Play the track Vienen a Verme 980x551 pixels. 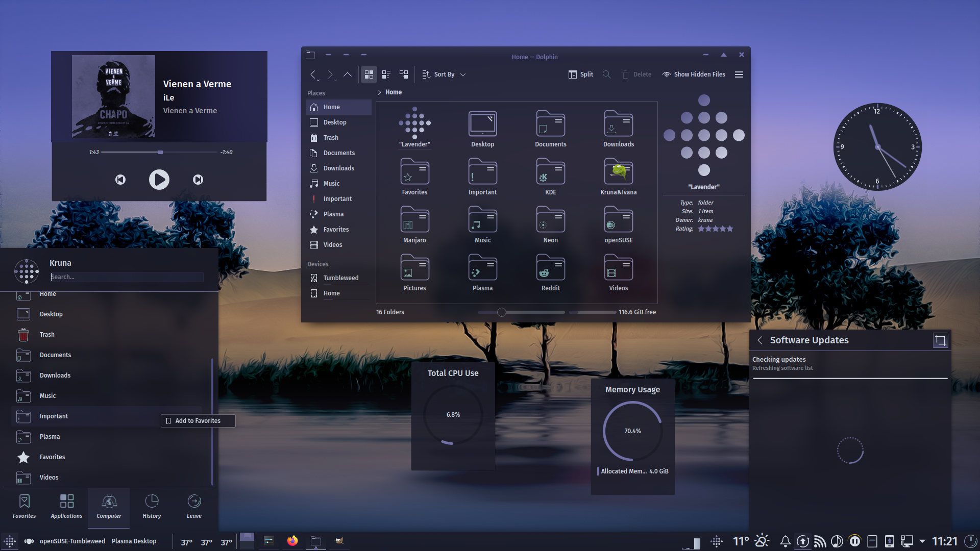click(x=159, y=180)
